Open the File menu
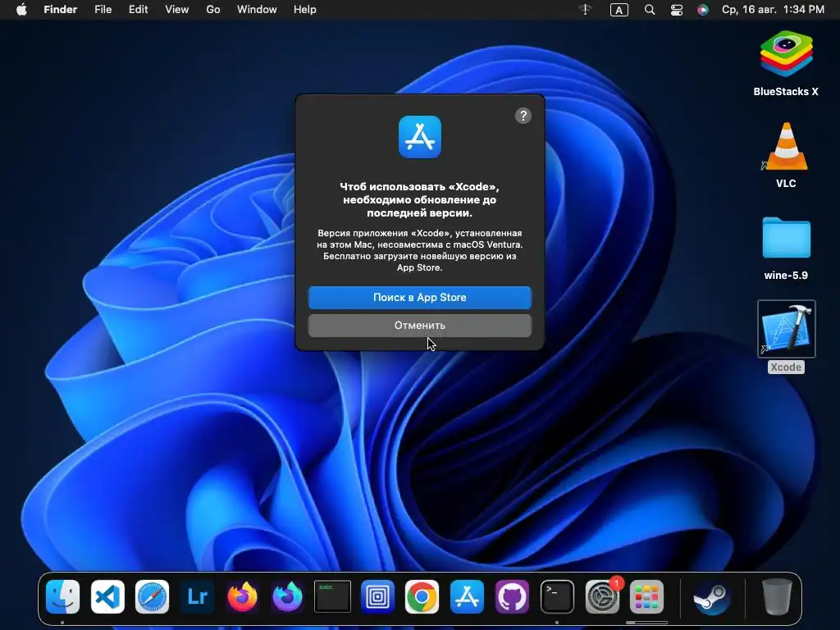 click(103, 10)
